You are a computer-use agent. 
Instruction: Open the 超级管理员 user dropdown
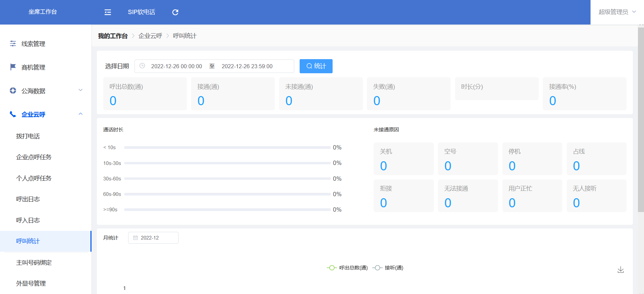[x=617, y=12]
